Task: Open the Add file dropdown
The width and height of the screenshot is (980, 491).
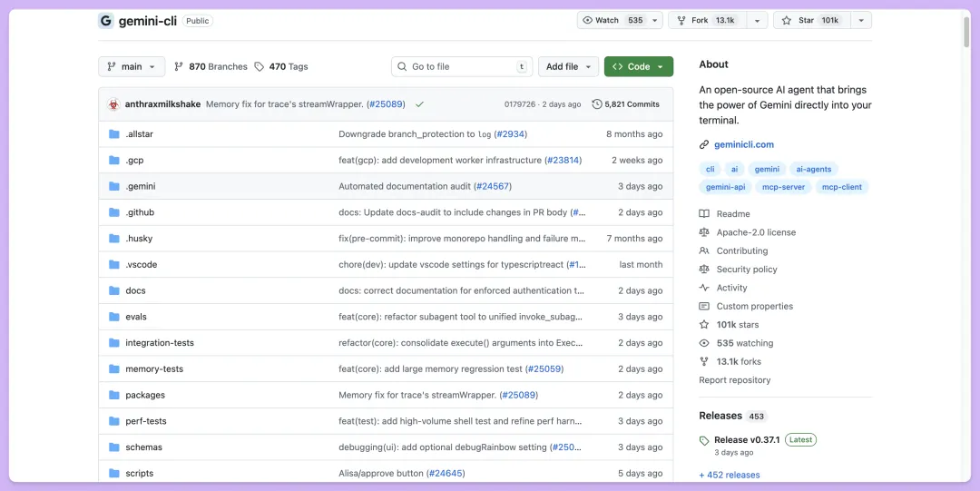Action: tap(568, 66)
